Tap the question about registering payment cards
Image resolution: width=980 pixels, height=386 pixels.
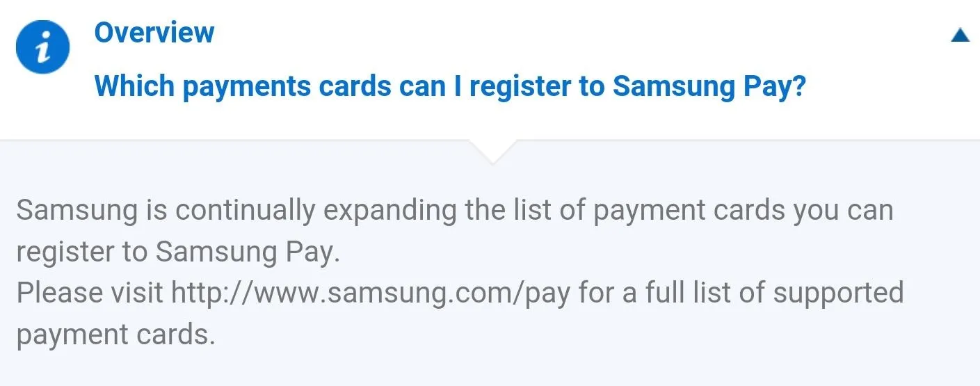click(x=449, y=86)
